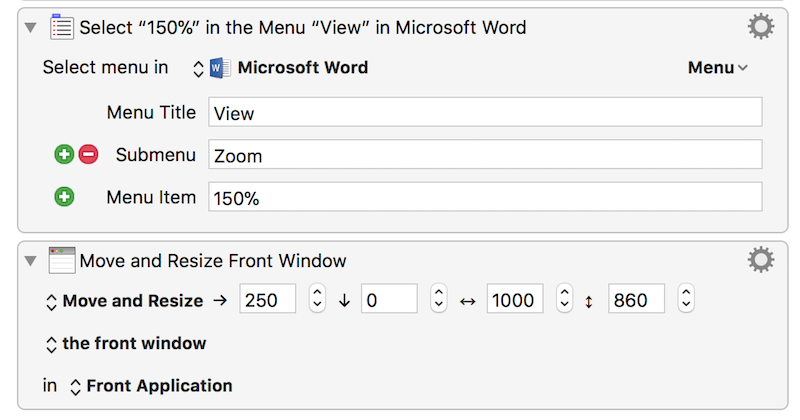This screenshot has height=420, width=800.
Task: Open the Move and Resize operation dropdown
Action: coord(125,300)
